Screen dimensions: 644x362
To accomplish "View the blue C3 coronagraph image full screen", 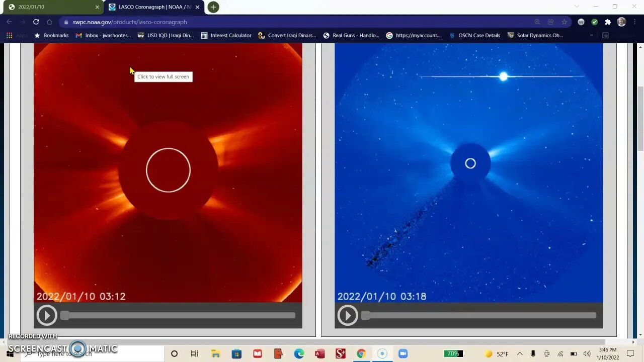I will (469, 172).
